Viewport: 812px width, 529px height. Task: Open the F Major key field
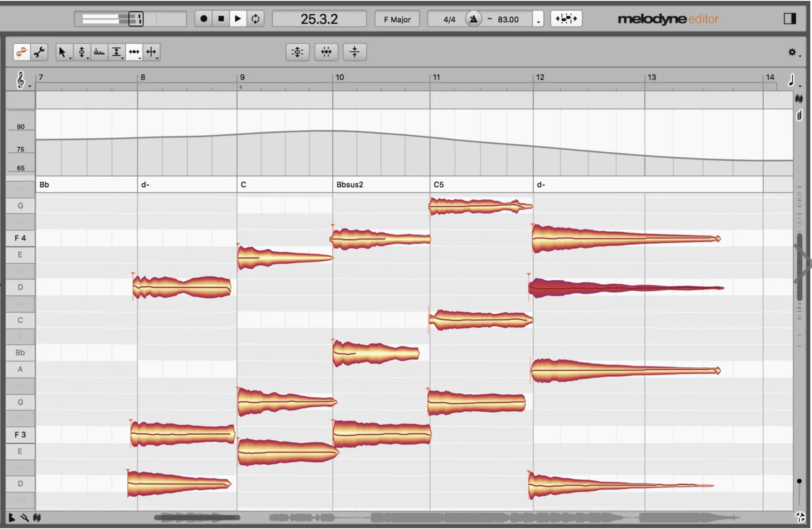click(396, 19)
